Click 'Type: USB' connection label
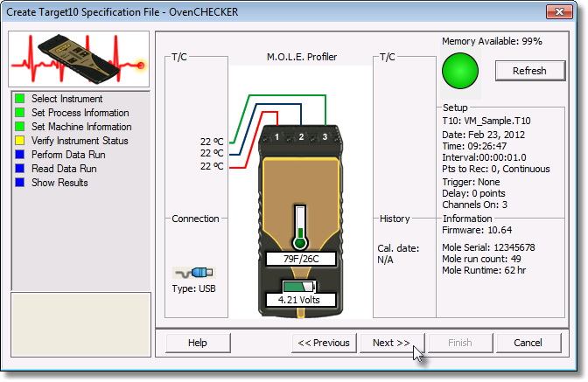 click(x=194, y=288)
